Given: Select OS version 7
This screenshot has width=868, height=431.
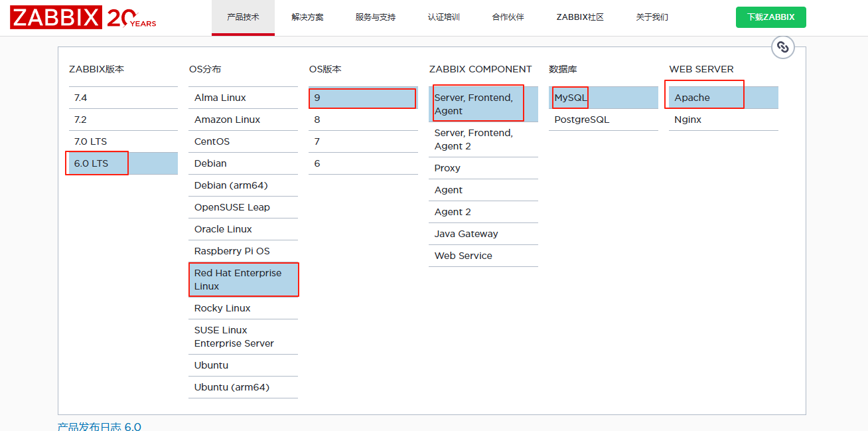Looking at the screenshot, I should pyautogui.click(x=364, y=141).
